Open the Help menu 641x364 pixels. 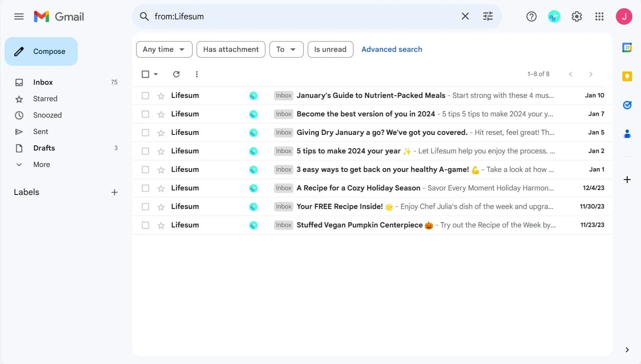pyautogui.click(x=531, y=16)
